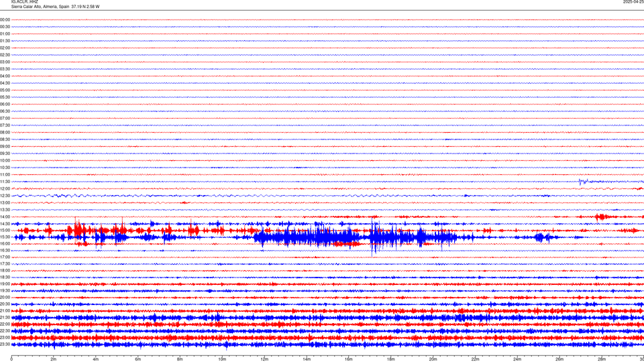The width and height of the screenshot is (644, 362).
Task: Select the 10:30 trace time label
Action: pos(5,168)
